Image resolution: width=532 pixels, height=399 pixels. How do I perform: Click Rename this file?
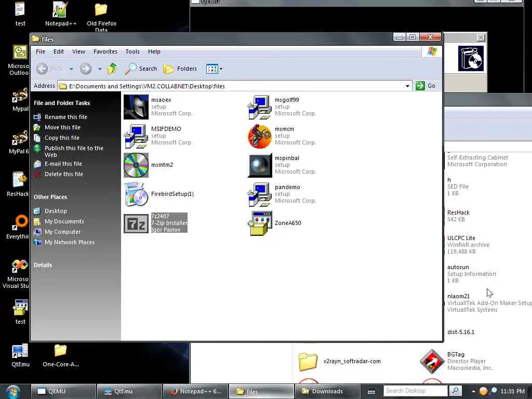coord(66,117)
